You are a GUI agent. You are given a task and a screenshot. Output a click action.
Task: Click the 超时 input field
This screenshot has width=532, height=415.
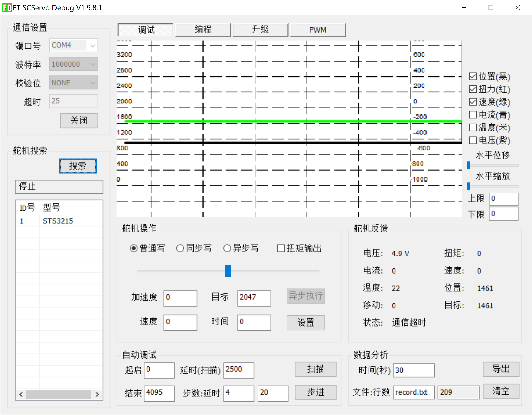pyautogui.click(x=74, y=101)
